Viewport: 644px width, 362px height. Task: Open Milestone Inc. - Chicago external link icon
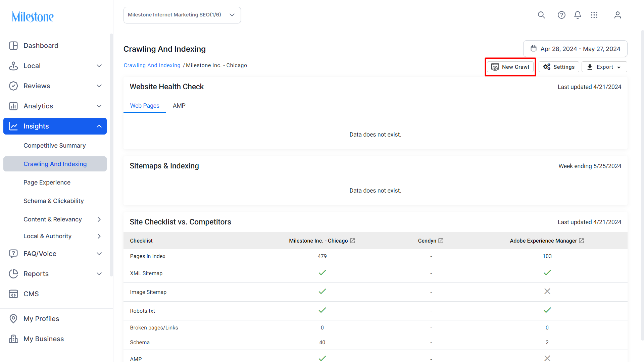tap(352, 241)
